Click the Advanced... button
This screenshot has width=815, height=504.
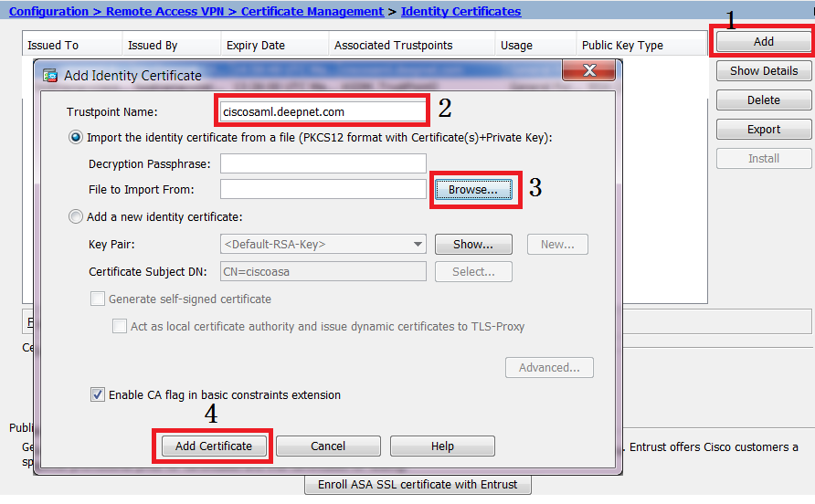point(549,367)
